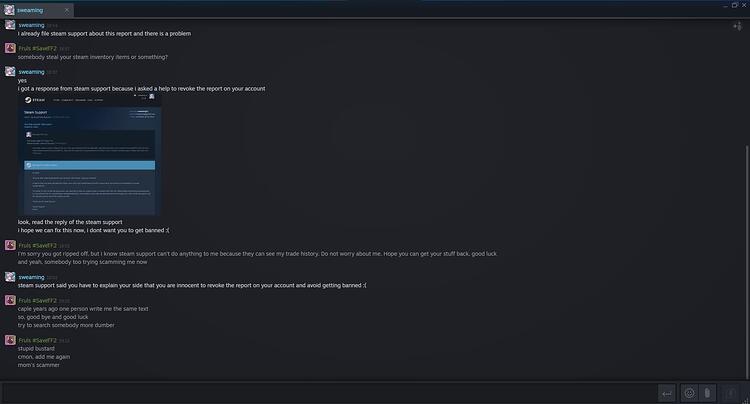Click sweaming's avatar in the first message
Viewport: 750px width, 404px height.
click(10, 25)
